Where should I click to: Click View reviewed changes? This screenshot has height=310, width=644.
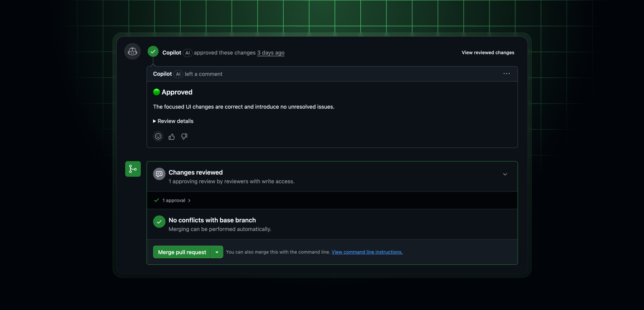point(488,52)
